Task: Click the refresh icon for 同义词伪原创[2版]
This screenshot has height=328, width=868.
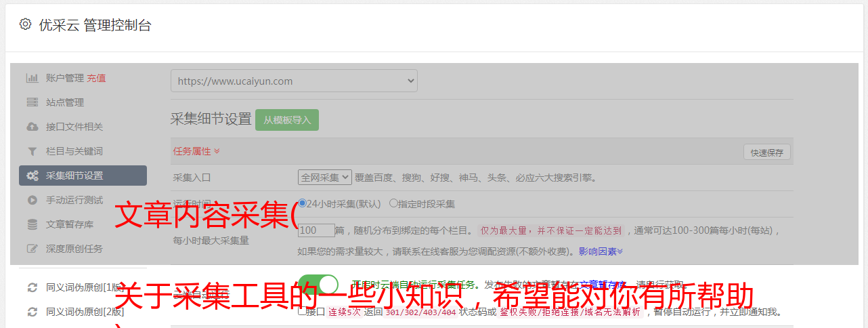Action: click(32, 312)
